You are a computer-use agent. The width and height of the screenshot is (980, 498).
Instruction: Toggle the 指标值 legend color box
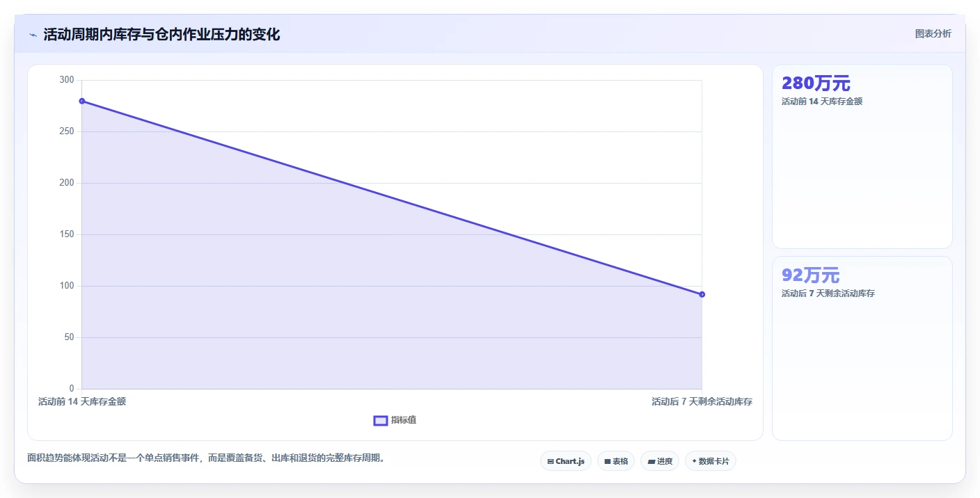[381, 420]
